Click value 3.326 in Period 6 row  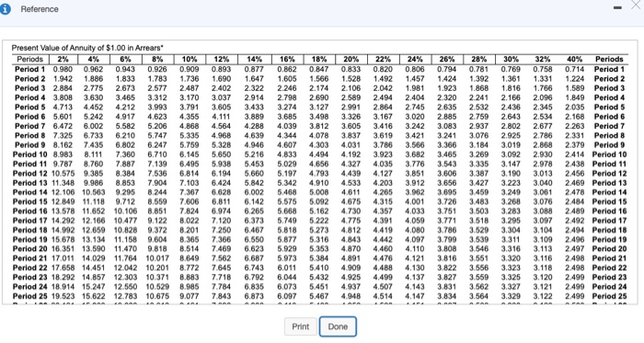click(x=351, y=117)
